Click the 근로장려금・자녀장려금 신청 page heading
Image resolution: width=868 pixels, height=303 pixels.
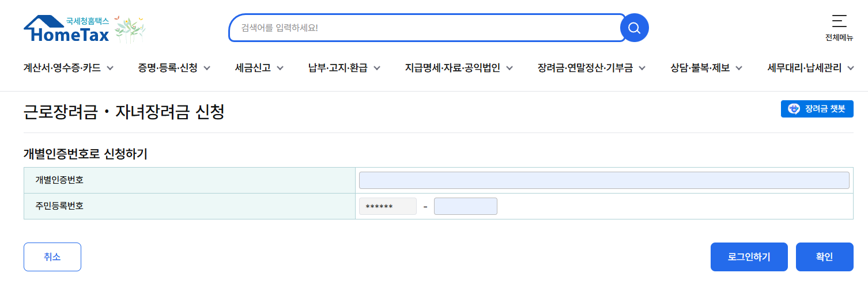coord(124,112)
